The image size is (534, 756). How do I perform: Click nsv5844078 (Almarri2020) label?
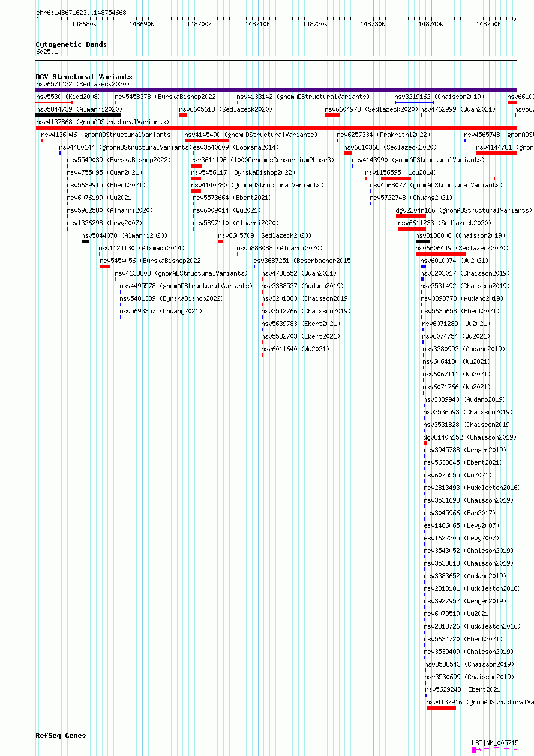coord(124,235)
